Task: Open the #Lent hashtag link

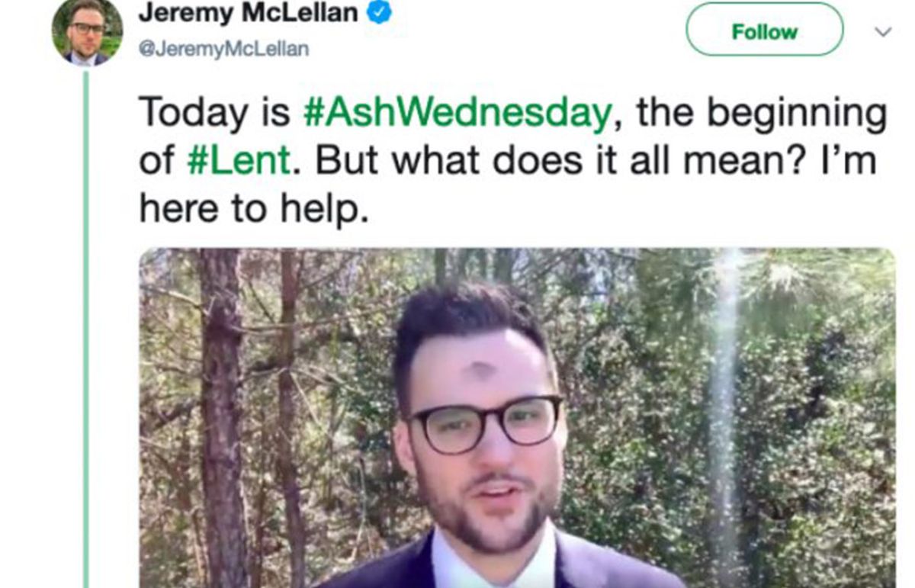Action: [239, 161]
